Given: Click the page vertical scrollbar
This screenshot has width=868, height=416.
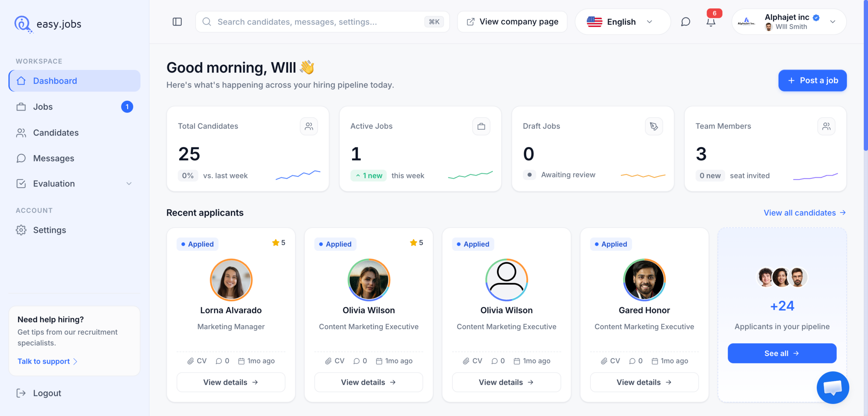Looking at the screenshot, I should pyautogui.click(x=866, y=75).
